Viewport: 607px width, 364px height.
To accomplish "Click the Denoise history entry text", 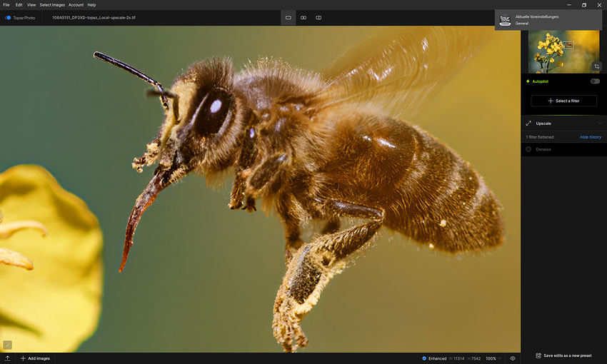I will [x=543, y=149].
